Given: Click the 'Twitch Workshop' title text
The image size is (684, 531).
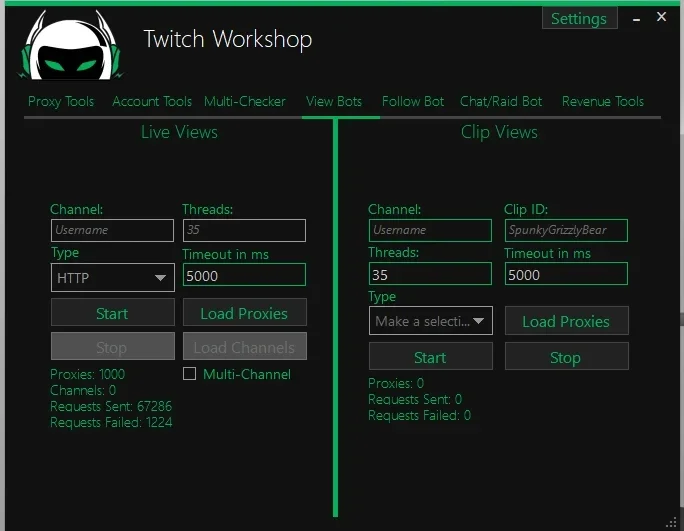Looking at the screenshot, I should [x=228, y=39].
